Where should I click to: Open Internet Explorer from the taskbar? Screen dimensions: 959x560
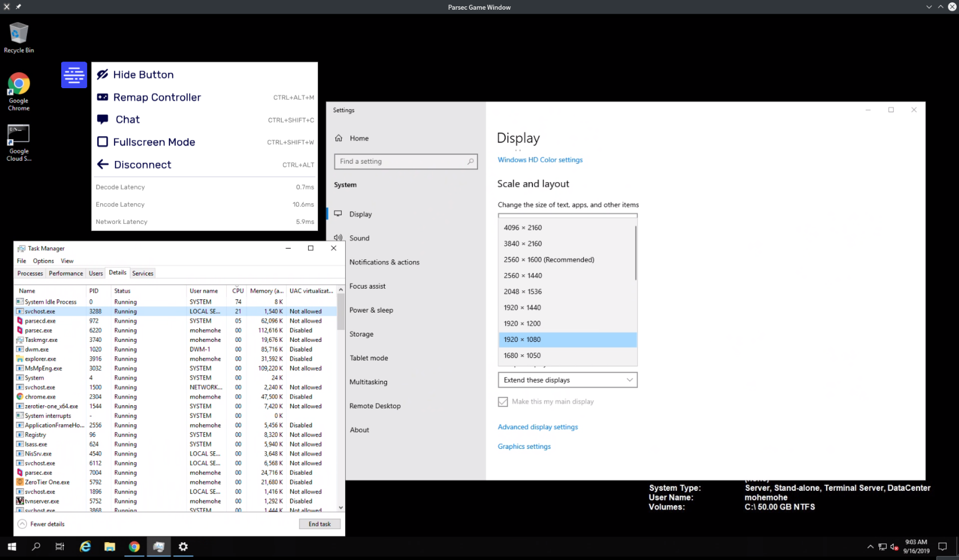pyautogui.click(x=85, y=547)
